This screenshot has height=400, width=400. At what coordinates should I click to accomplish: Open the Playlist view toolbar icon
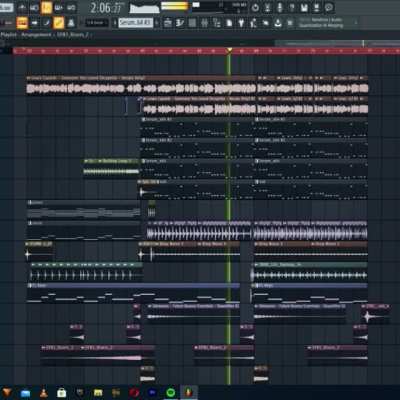click(168, 23)
